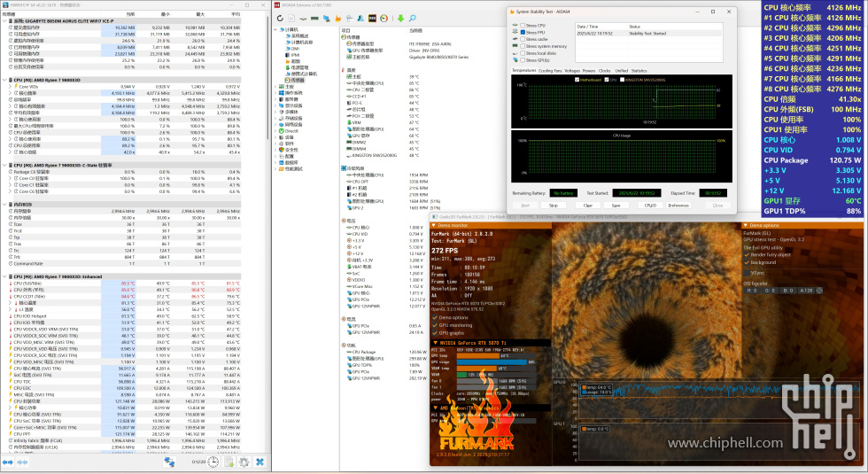Enable Stress system memory checkbox
868x474 pixels.
(x=523, y=46)
